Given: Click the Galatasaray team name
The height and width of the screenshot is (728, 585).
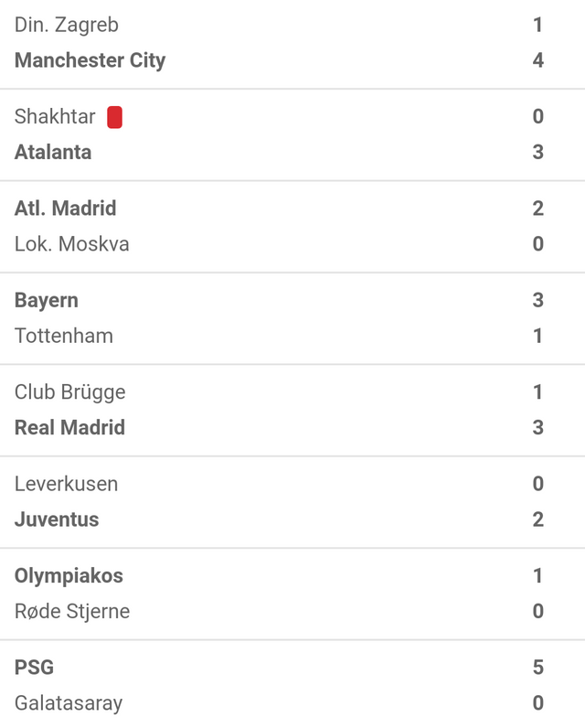Looking at the screenshot, I should tap(69, 704).
